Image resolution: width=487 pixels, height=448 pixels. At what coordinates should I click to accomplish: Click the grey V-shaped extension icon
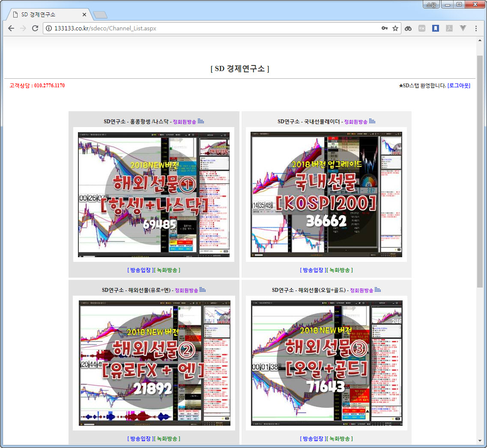[x=463, y=28]
